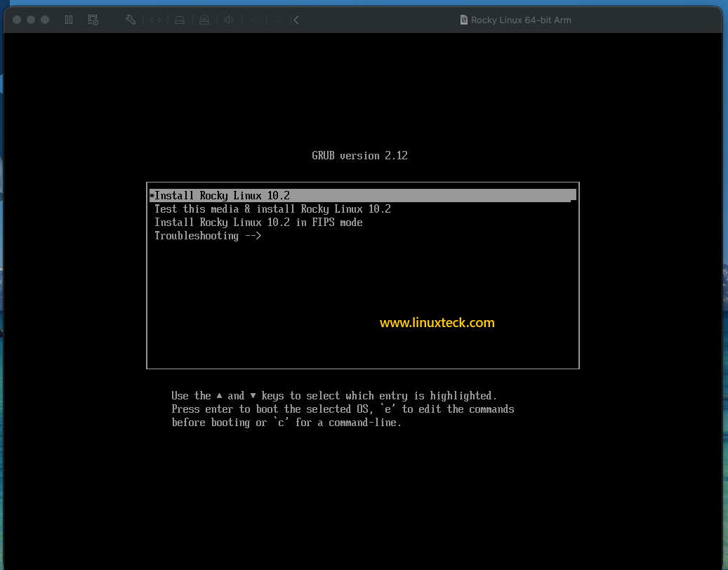Screen dimensions: 728x570
Task: Click the CD/DVD drive icon
Action: (x=204, y=20)
